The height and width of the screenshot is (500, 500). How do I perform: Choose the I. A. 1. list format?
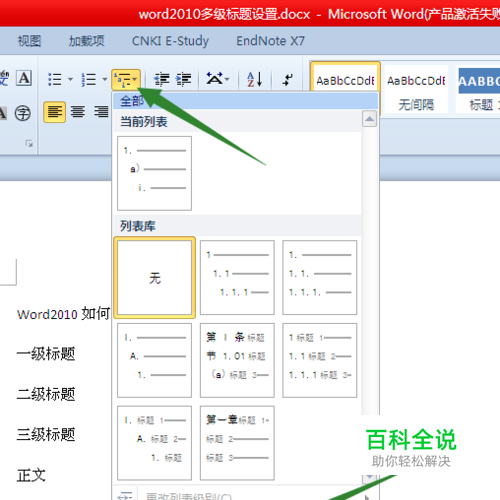(x=154, y=360)
